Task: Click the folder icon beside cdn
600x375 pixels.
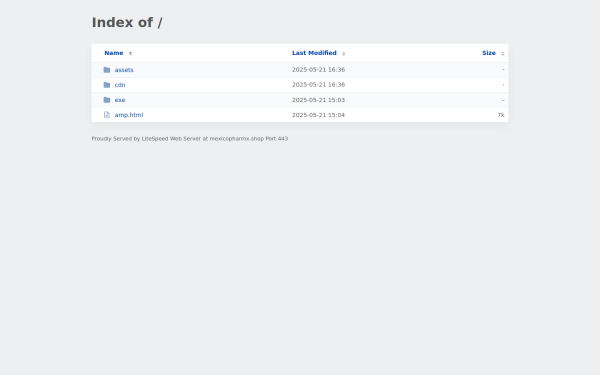Action: tap(107, 85)
